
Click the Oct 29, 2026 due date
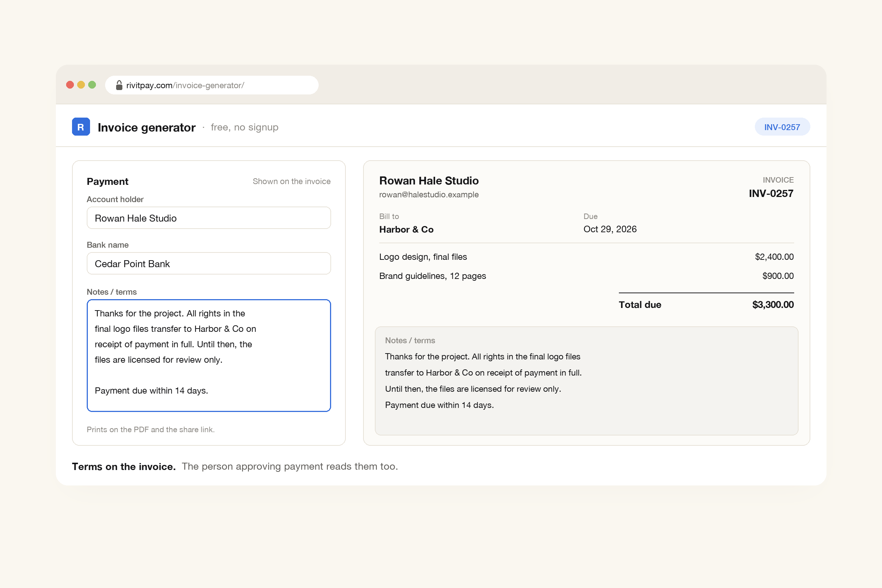pyautogui.click(x=610, y=229)
